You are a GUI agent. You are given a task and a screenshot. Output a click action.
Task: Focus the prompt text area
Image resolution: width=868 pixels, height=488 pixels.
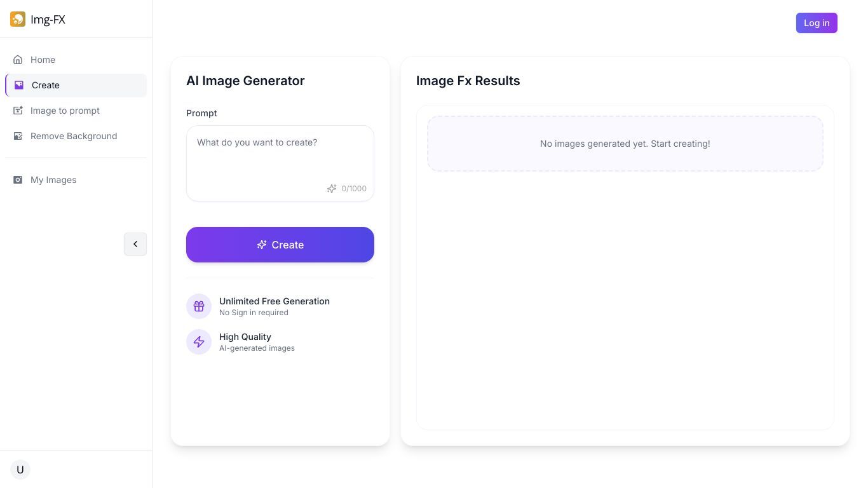(280, 163)
